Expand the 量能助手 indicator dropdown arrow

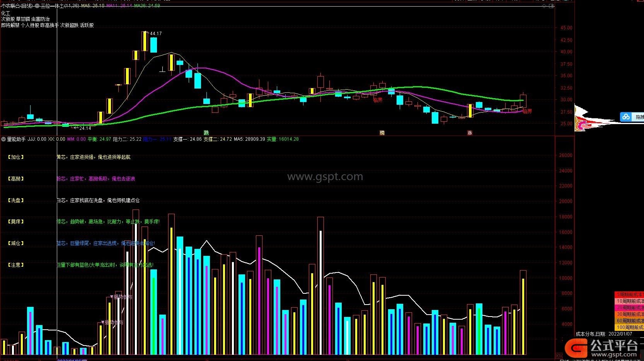coord(3,139)
